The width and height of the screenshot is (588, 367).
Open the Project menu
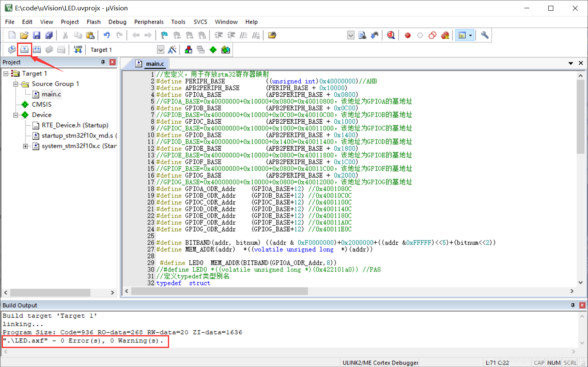(x=69, y=22)
